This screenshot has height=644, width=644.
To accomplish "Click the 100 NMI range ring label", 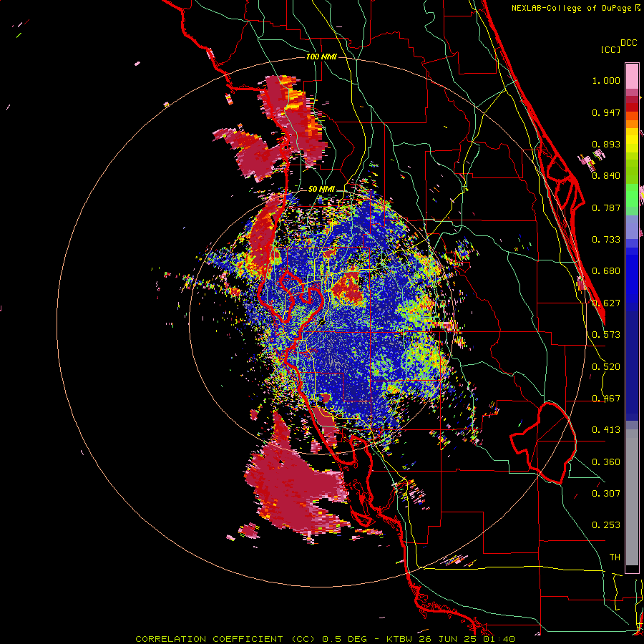I will coord(321,57).
